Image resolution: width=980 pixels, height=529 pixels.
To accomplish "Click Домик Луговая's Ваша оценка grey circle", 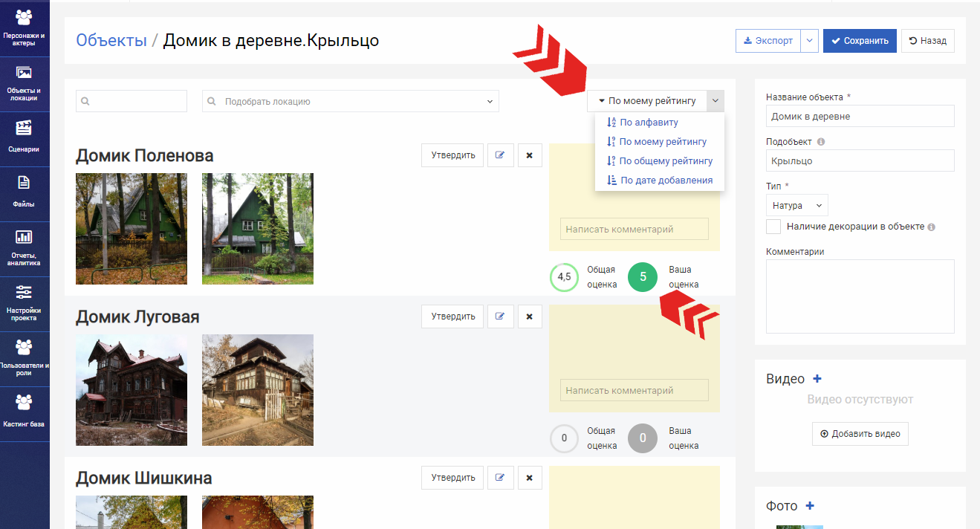I will 643,438.
